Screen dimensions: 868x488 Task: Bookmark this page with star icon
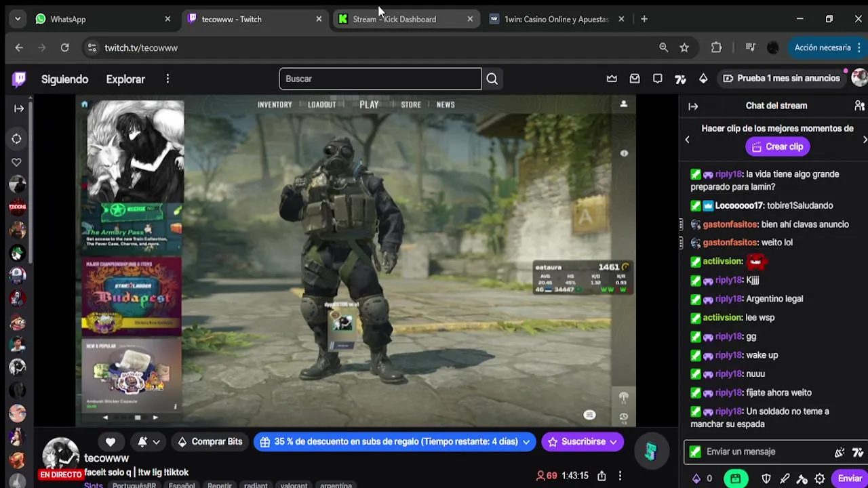tap(684, 47)
